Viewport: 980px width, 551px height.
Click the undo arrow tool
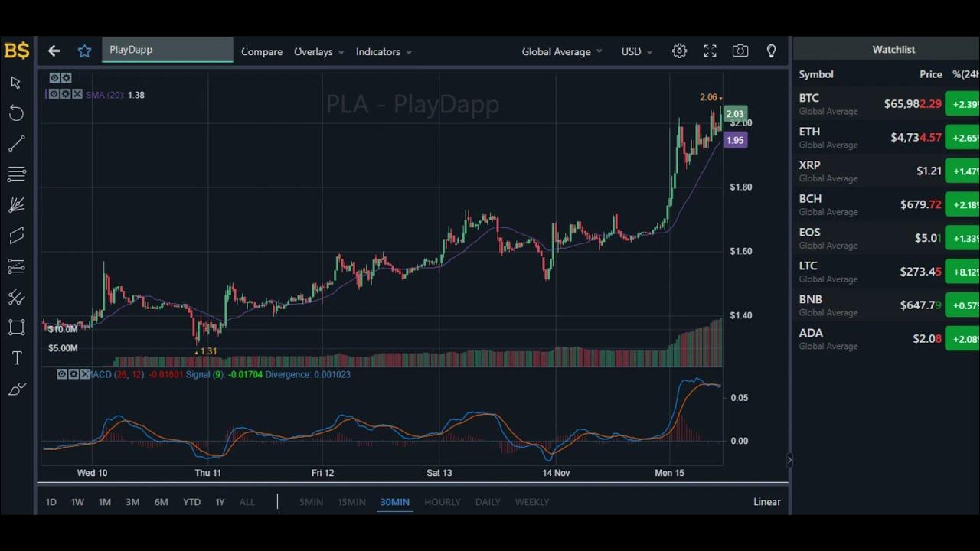[16, 113]
